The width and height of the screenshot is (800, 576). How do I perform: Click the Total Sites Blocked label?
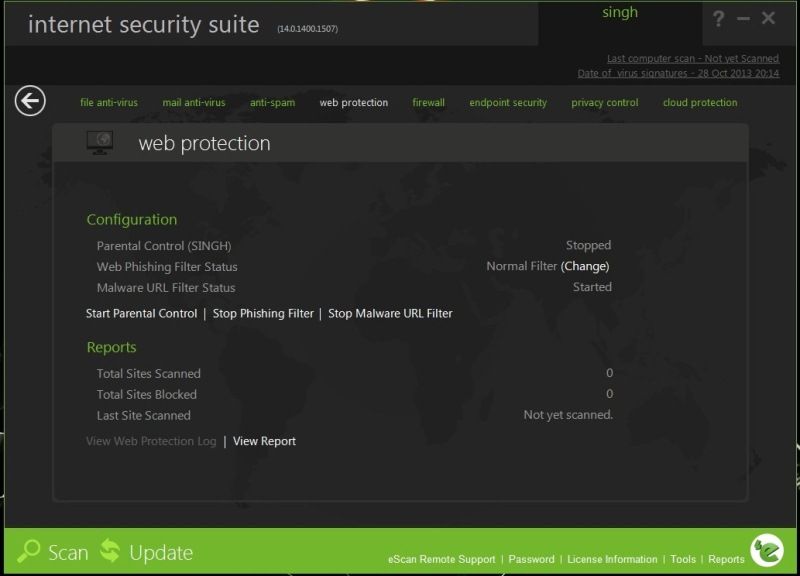coord(146,394)
